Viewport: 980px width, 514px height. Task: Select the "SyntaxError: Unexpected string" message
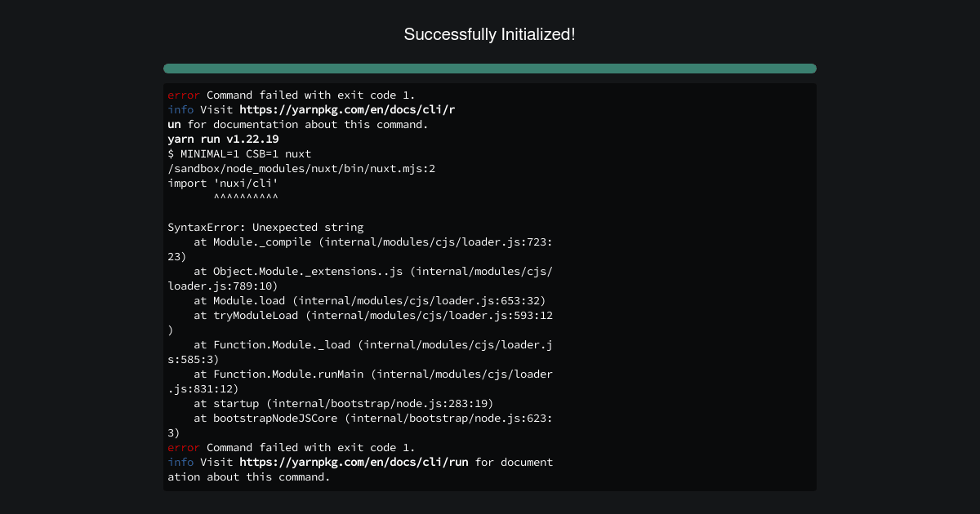(x=265, y=227)
